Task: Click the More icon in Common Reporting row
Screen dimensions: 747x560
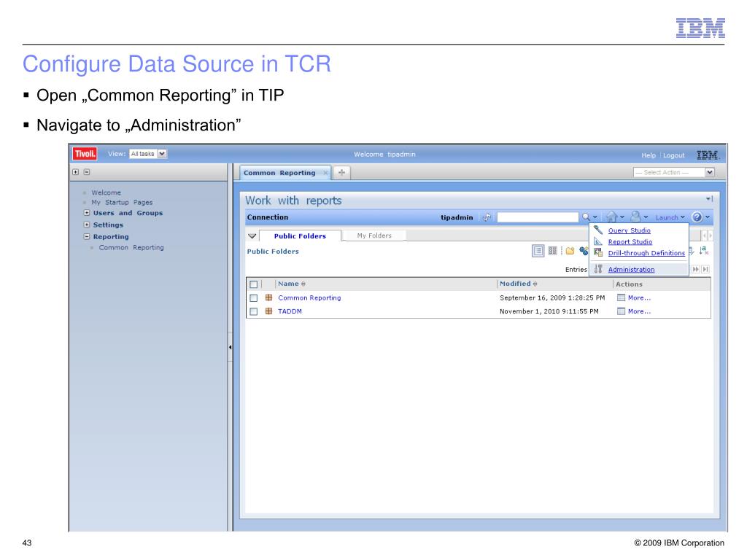Action: [x=621, y=297]
